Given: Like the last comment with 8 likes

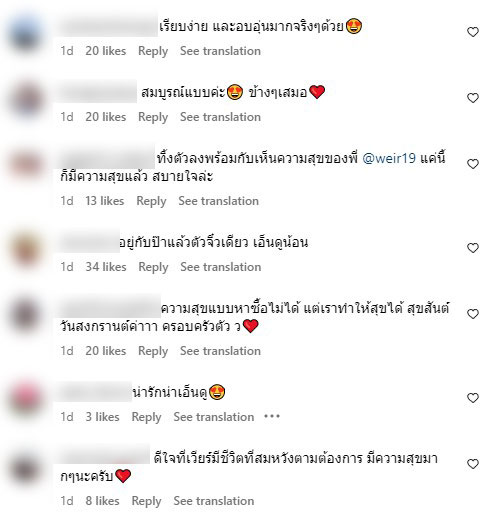Looking at the screenshot, I should 473,464.
